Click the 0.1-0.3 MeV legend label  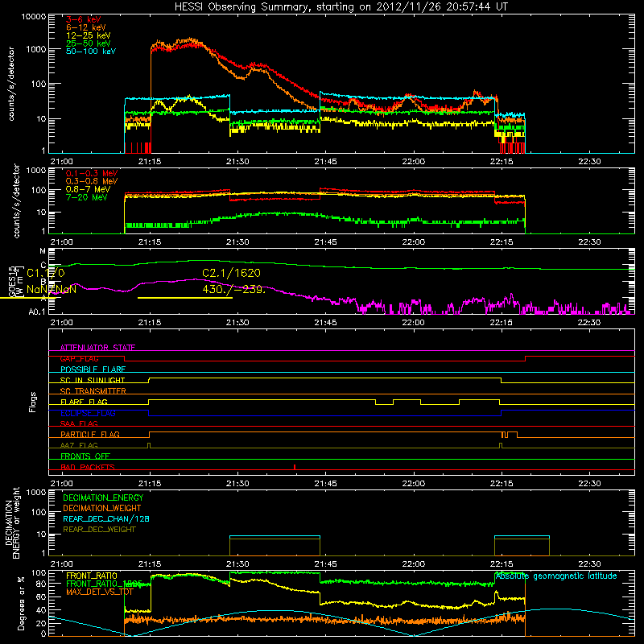[92, 173]
